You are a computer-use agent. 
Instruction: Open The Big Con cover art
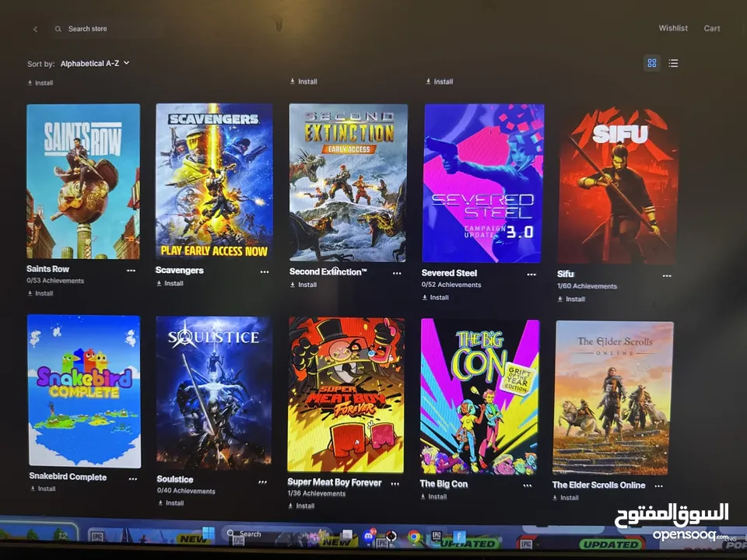coord(480,397)
